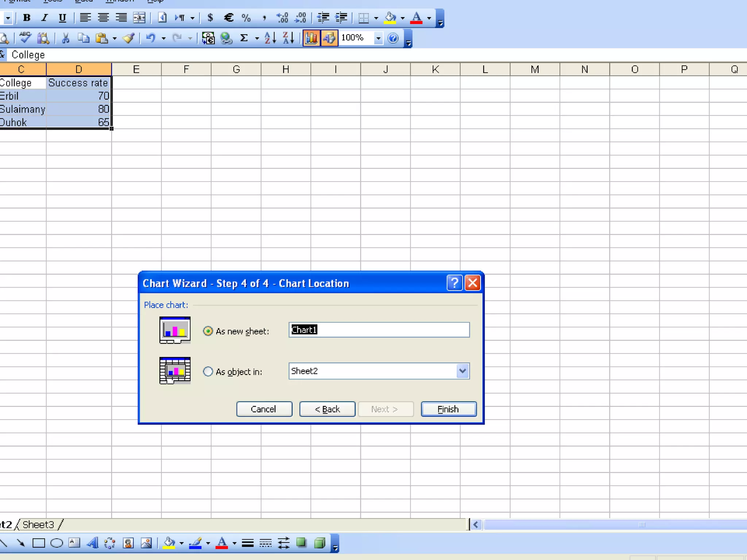This screenshot has width=747, height=560.
Task: Click the Format Painter brush icon
Action: [x=128, y=38]
